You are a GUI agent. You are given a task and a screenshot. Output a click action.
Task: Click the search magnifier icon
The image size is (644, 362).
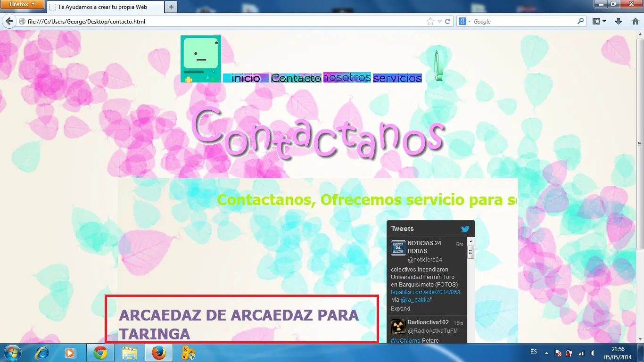(580, 21)
